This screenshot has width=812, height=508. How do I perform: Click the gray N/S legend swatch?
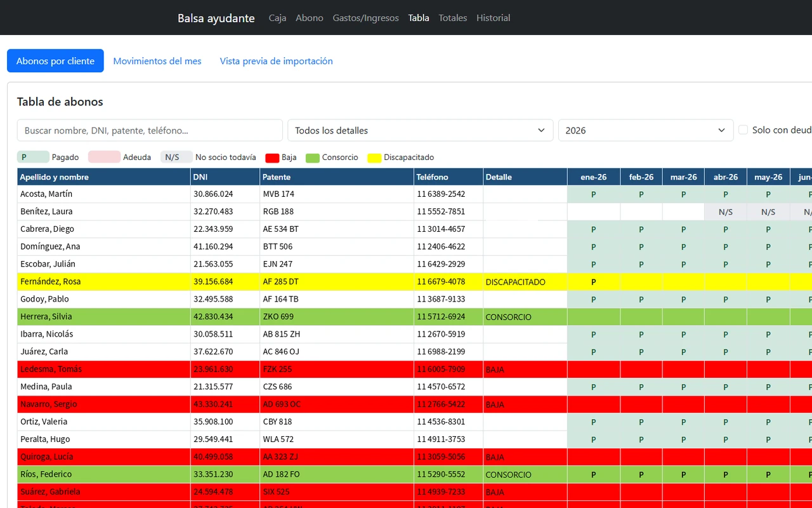click(176, 157)
